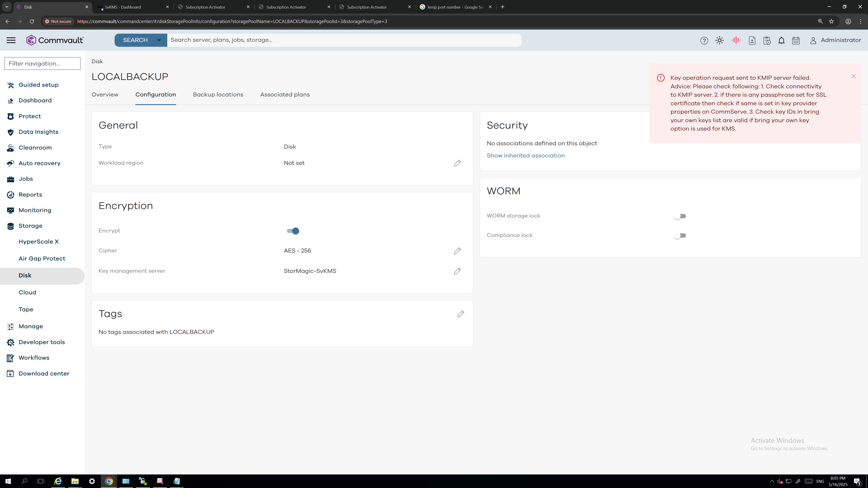Screen dimensions: 868x488
Task: Open Tape storage page
Action: point(26,310)
